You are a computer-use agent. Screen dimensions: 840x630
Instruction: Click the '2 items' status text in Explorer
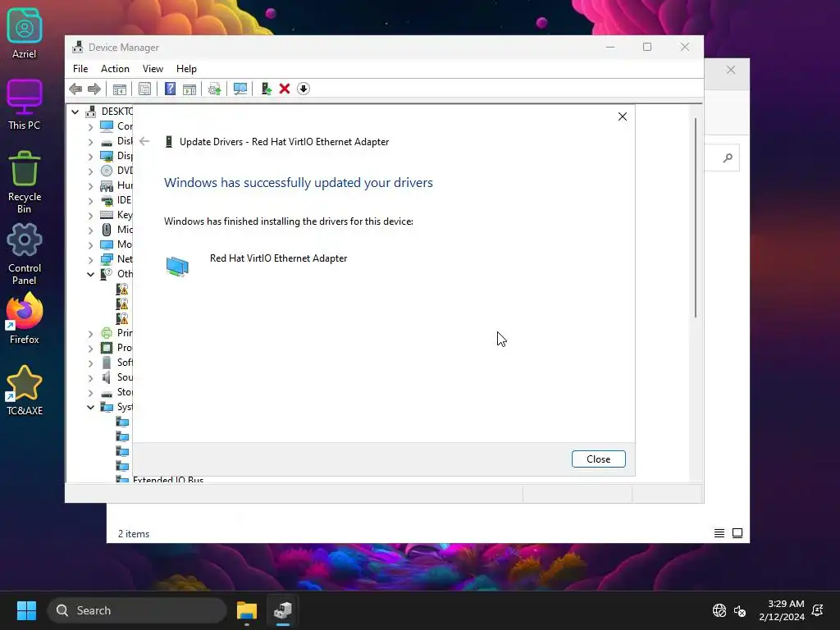134,534
